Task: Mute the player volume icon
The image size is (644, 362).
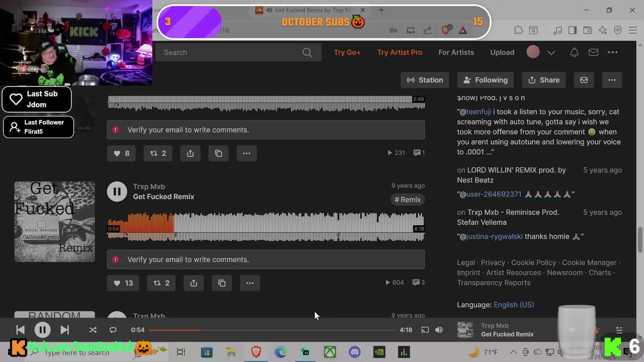Action: pyautogui.click(x=439, y=330)
